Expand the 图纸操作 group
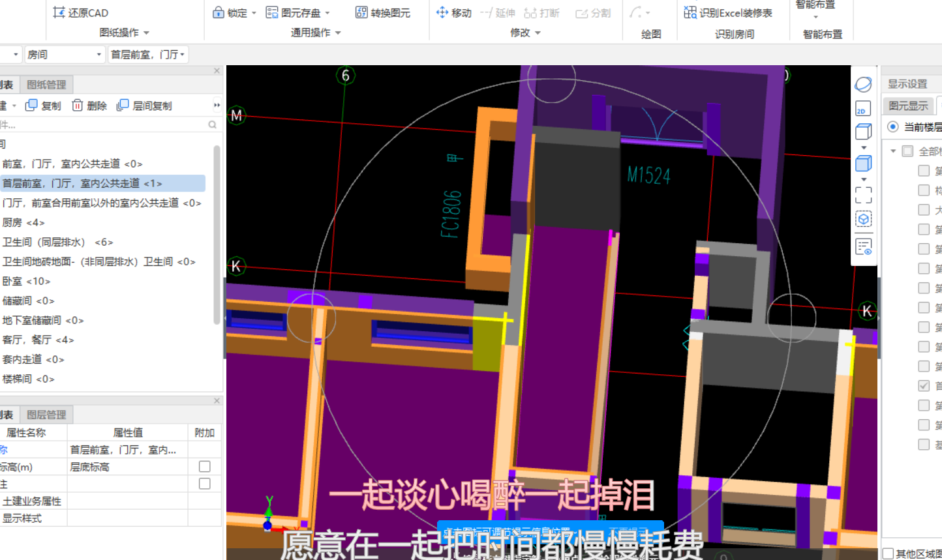The image size is (942, 560). pos(146,33)
